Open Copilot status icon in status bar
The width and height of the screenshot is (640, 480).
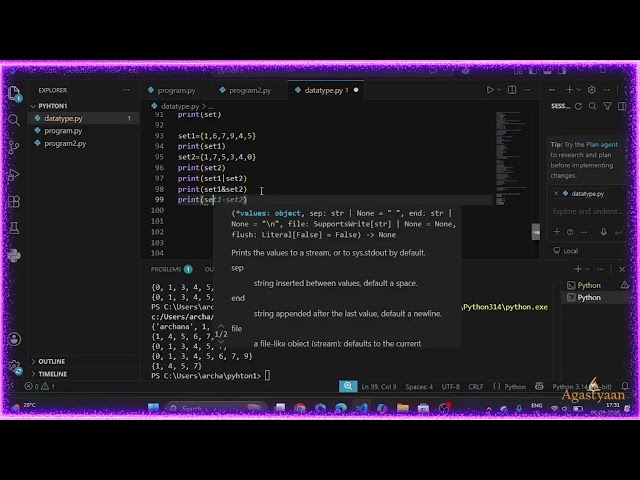(539, 386)
